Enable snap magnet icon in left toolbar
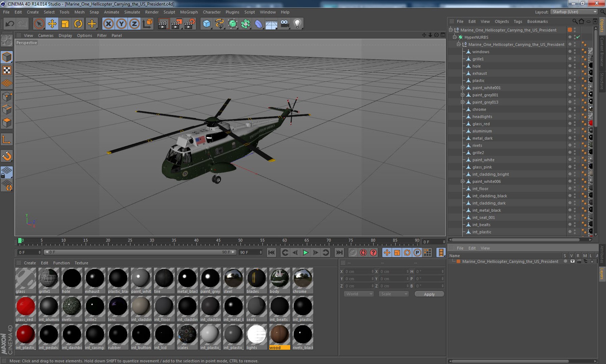The width and height of the screenshot is (606, 364). pos(7,156)
